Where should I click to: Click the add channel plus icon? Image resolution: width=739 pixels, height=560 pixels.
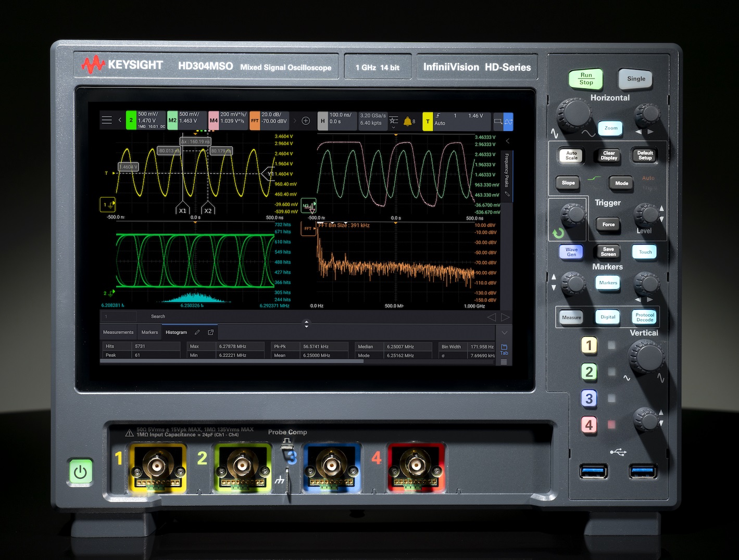(306, 121)
